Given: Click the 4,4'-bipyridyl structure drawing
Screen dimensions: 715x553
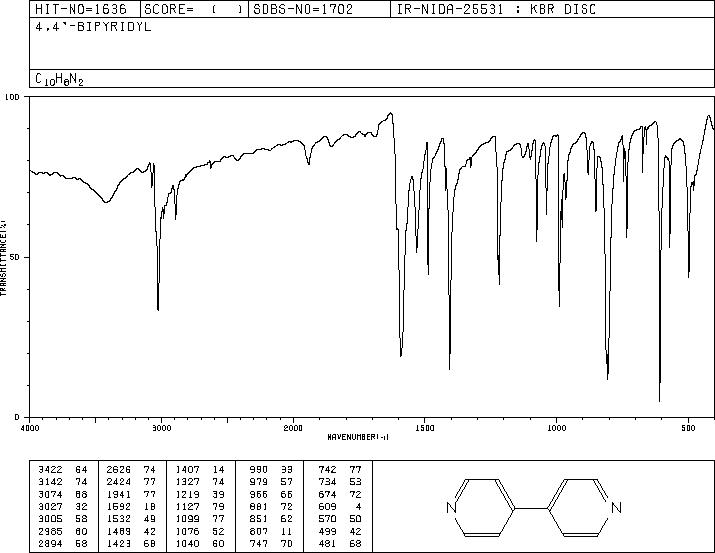Looking at the screenshot, I should tap(534, 507).
